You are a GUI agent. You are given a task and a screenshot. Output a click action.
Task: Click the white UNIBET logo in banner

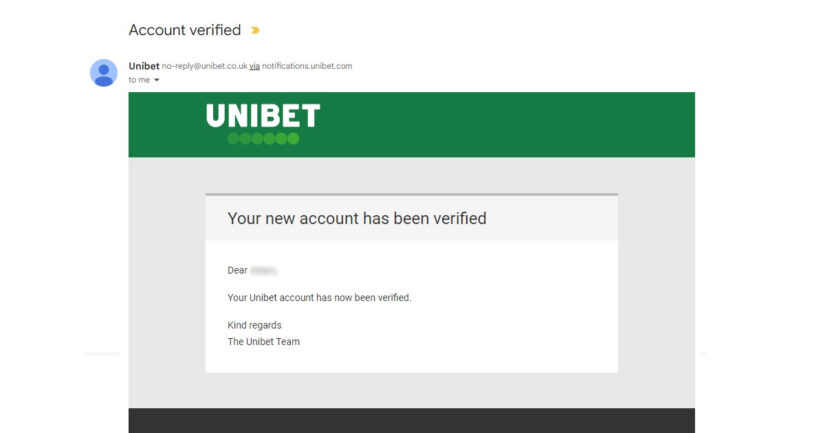(263, 116)
